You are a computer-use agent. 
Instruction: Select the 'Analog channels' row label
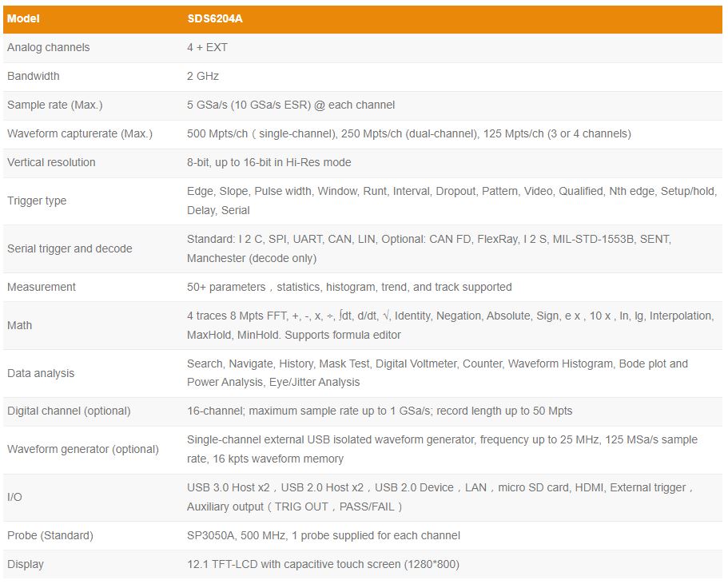click(x=48, y=47)
